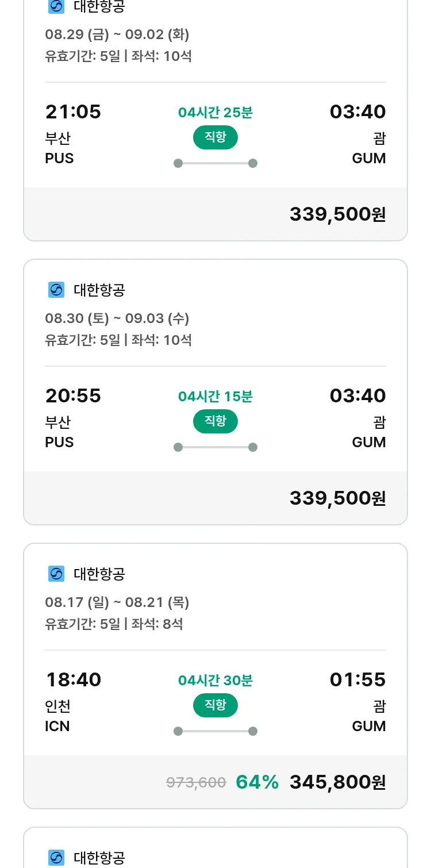This screenshot has height=868, width=431.
Task: Select the 339,500원 price for 08.30 flight
Action: [337, 498]
